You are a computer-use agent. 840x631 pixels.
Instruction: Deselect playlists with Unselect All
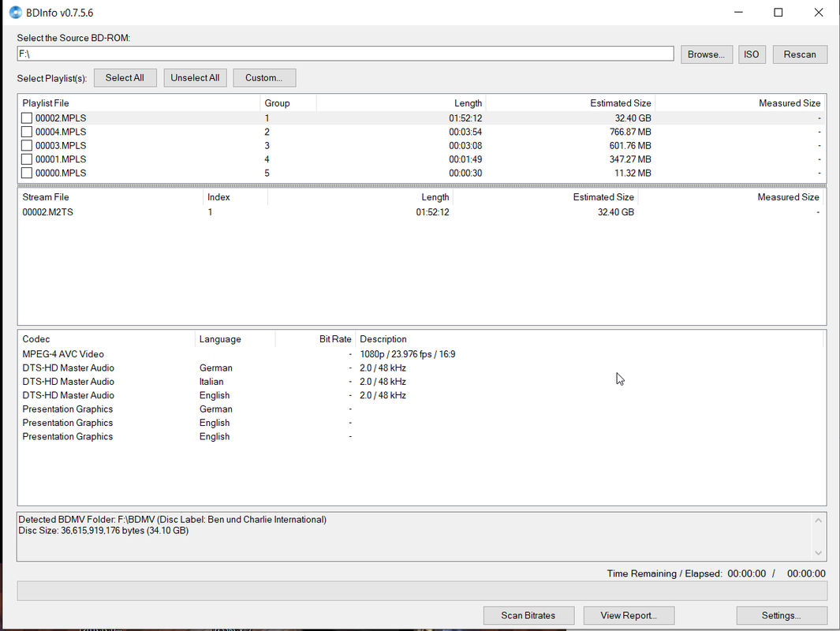pos(195,77)
